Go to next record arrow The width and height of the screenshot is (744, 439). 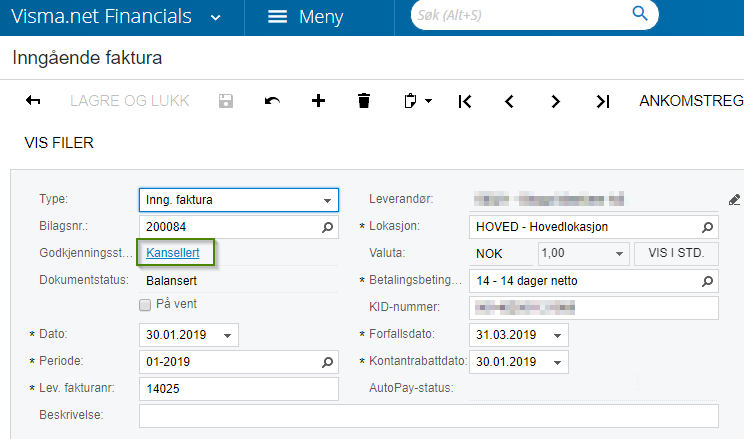[x=555, y=101]
